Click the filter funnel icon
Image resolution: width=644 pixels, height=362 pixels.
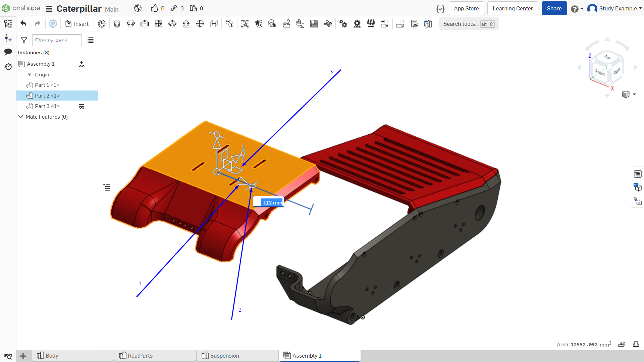pos(24,41)
